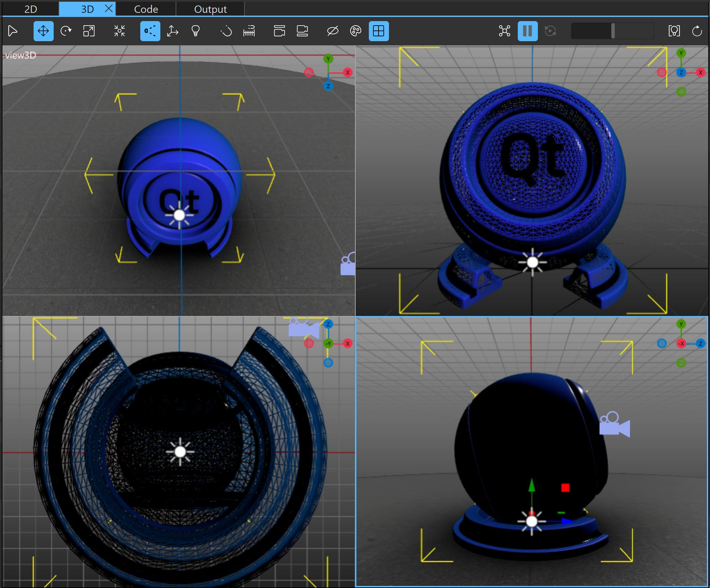Screen dimensions: 710x588
Task: Restart particle animation
Action: 550,31
